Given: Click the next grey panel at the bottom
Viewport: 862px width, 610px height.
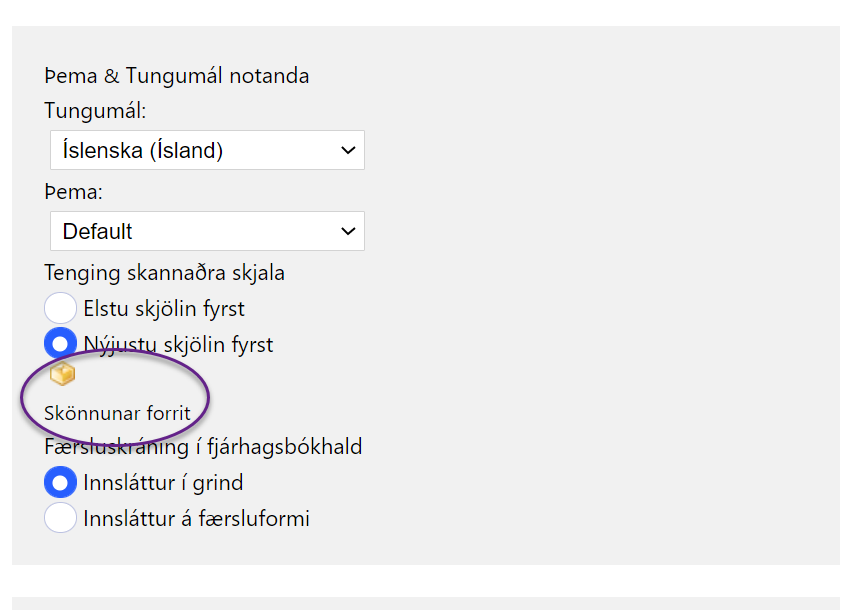Looking at the screenshot, I should pyautogui.click(x=425, y=603).
